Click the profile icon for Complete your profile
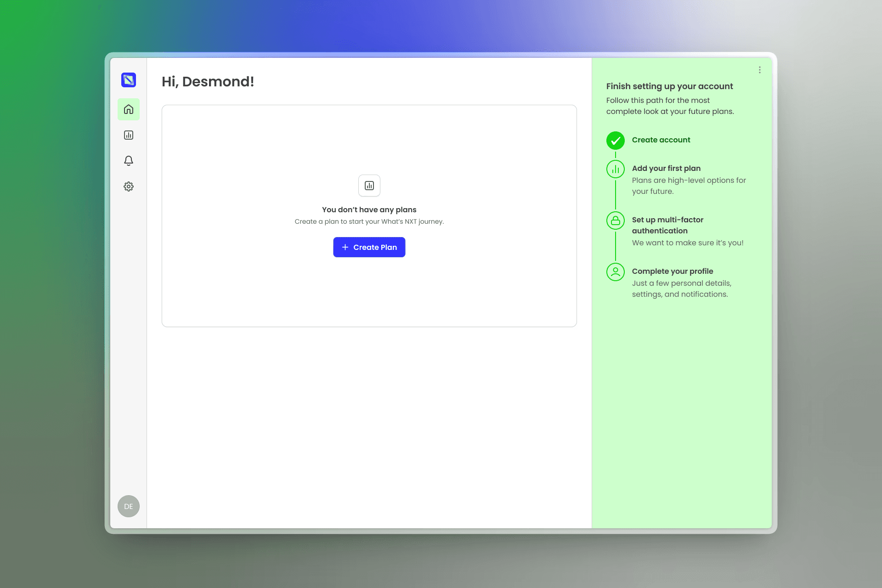882x588 pixels. [615, 272]
